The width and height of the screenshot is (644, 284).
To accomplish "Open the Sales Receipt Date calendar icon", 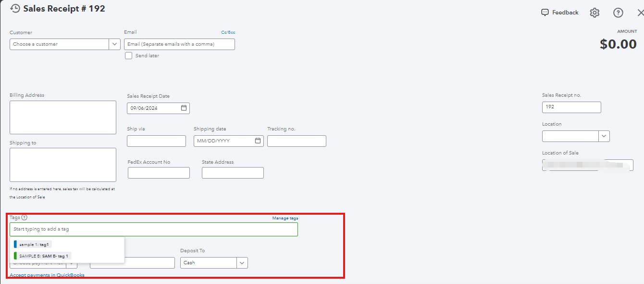I will (184, 108).
